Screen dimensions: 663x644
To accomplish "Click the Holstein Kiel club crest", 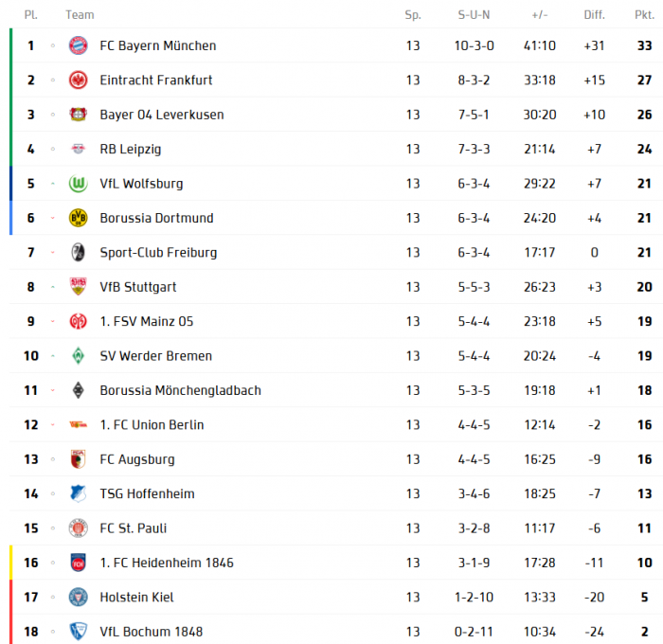I will 79,598.
